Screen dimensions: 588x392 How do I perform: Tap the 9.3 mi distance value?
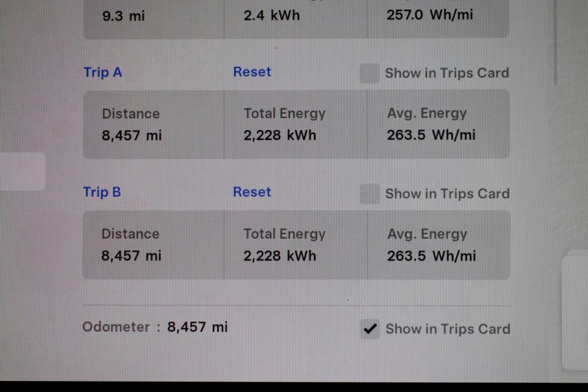tap(123, 16)
